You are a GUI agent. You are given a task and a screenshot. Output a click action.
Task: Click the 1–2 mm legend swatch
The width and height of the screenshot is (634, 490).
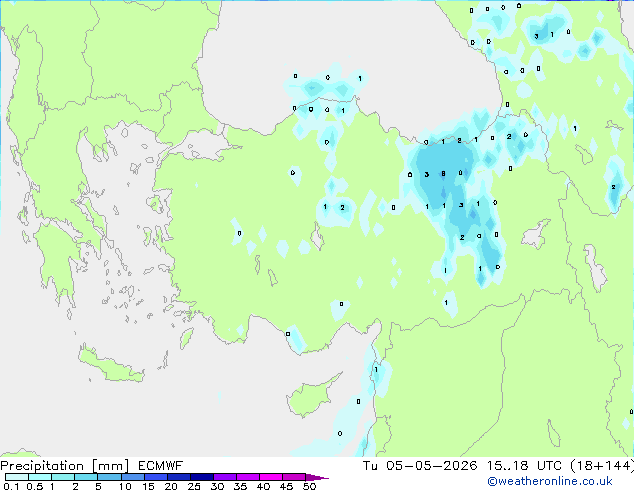63,477
